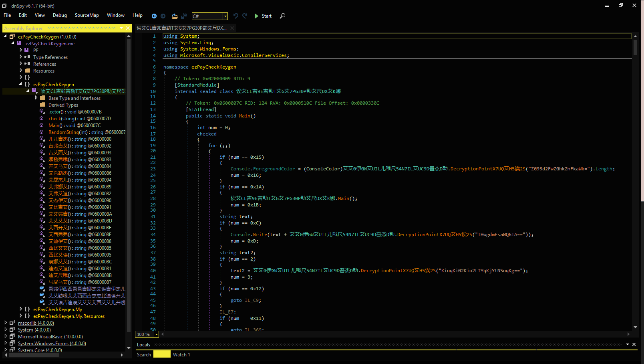Click the Redo toolbar icon
Viewport: 644px width, 364px height.
click(245, 16)
